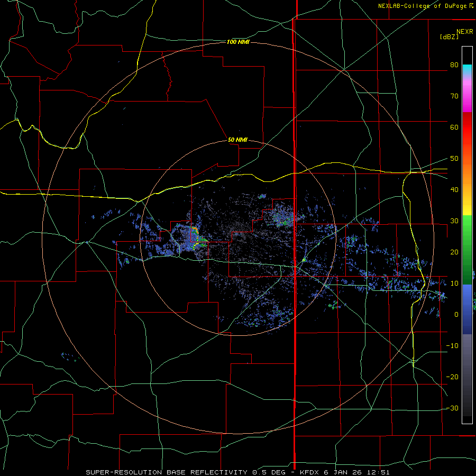
Task: Click the 60 value on the dBZ scale
Action: 454,127
